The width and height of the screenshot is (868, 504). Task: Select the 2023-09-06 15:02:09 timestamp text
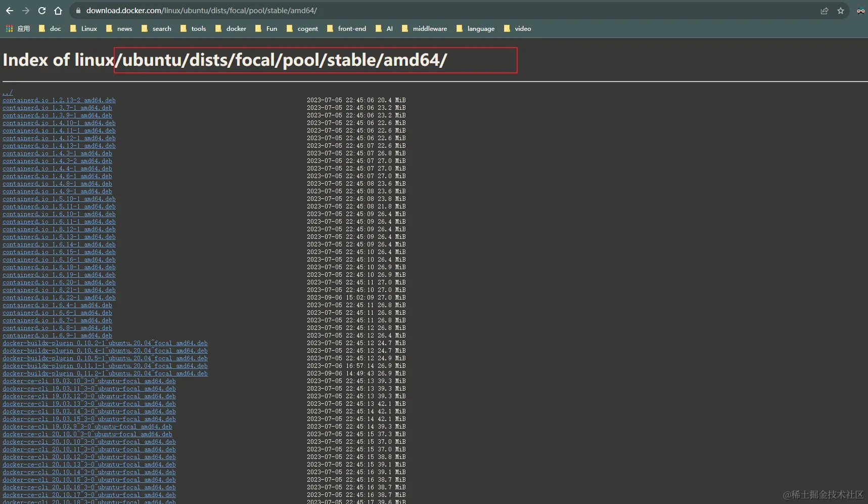point(340,298)
